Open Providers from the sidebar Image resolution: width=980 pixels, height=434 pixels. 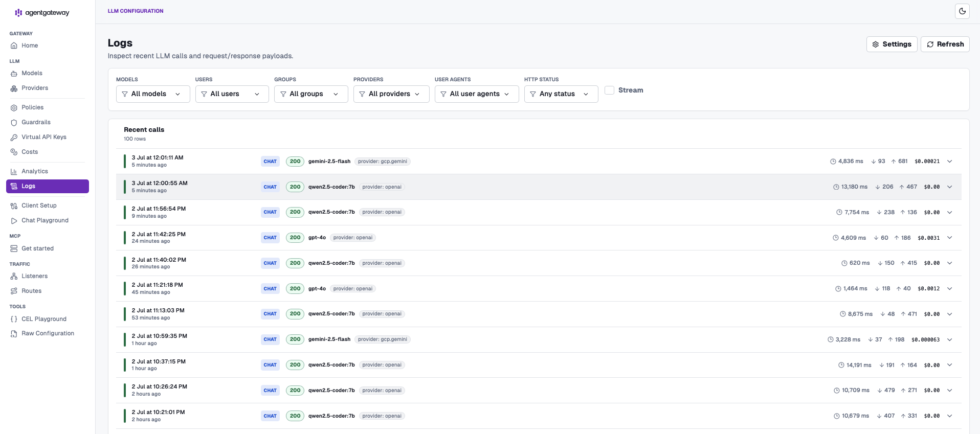(x=48, y=88)
